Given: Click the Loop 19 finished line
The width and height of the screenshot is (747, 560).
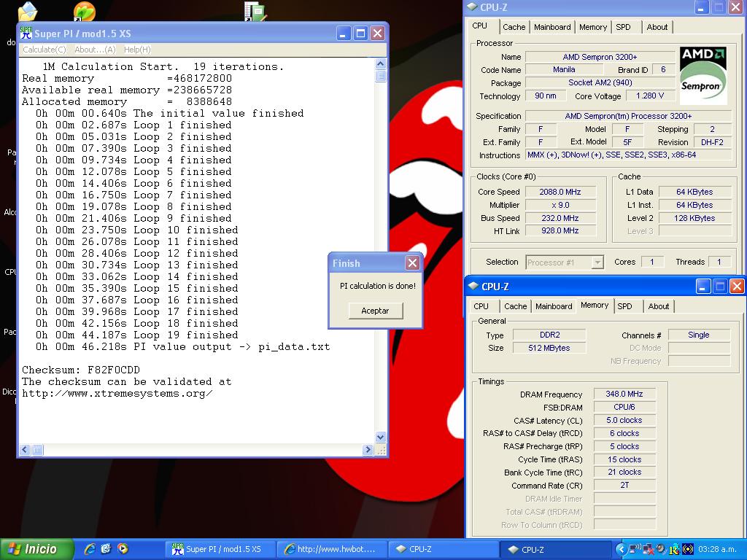Looking at the screenshot, I should tap(136, 335).
